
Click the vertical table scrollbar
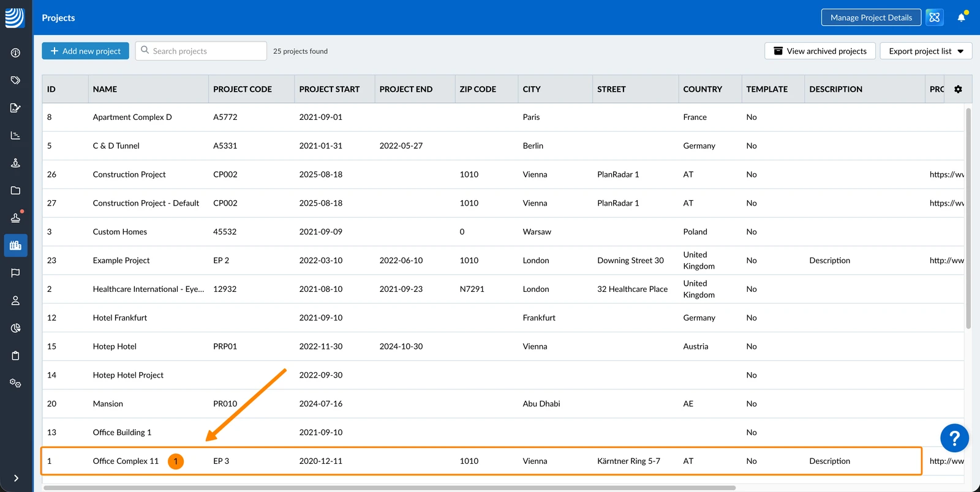[968, 218]
